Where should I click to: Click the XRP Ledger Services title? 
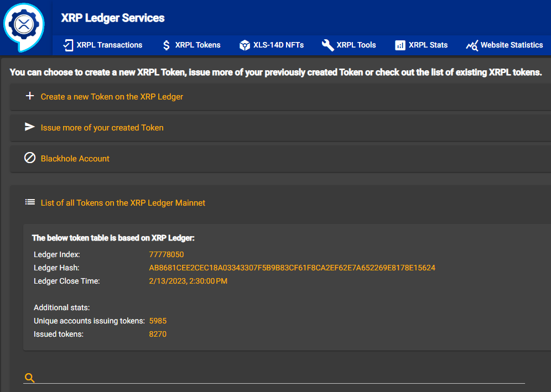(x=113, y=18)
